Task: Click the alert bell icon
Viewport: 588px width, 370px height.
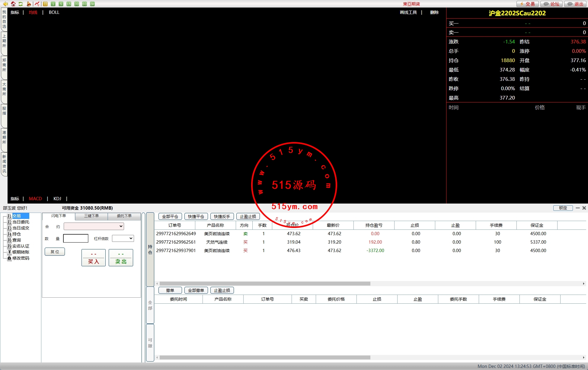Action: [x=29, y=4]
